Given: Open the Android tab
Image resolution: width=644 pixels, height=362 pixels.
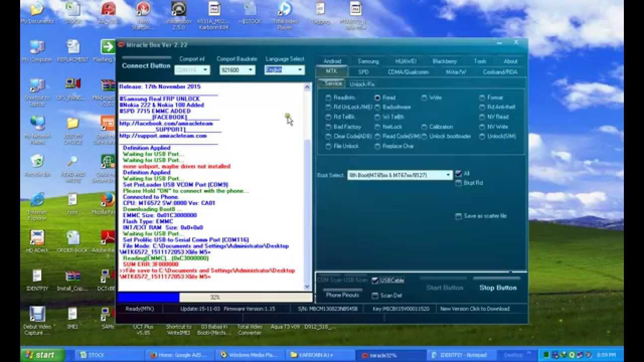Looking at the screenshot, I should (332, 61).
